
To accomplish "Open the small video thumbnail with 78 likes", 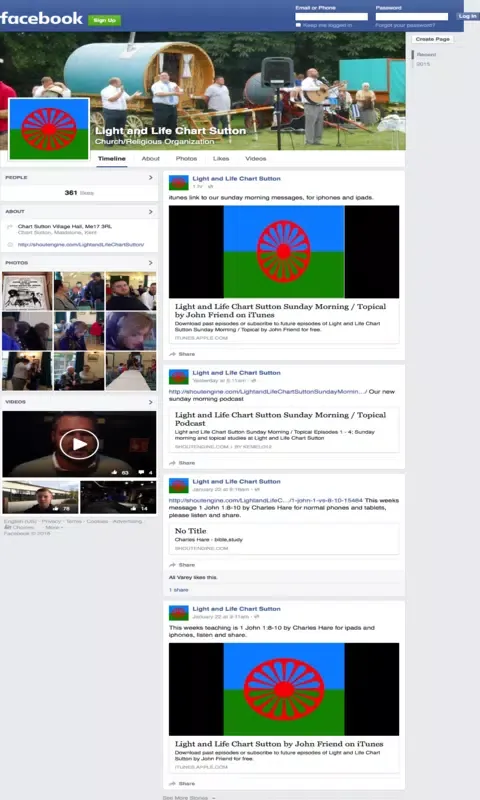I will [40, 497].
